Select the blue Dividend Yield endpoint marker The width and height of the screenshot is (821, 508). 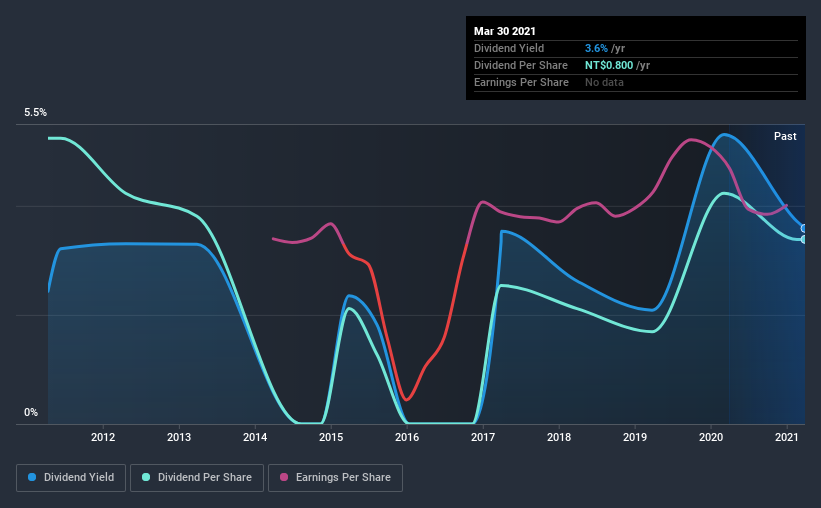click(x=804, y=229)
